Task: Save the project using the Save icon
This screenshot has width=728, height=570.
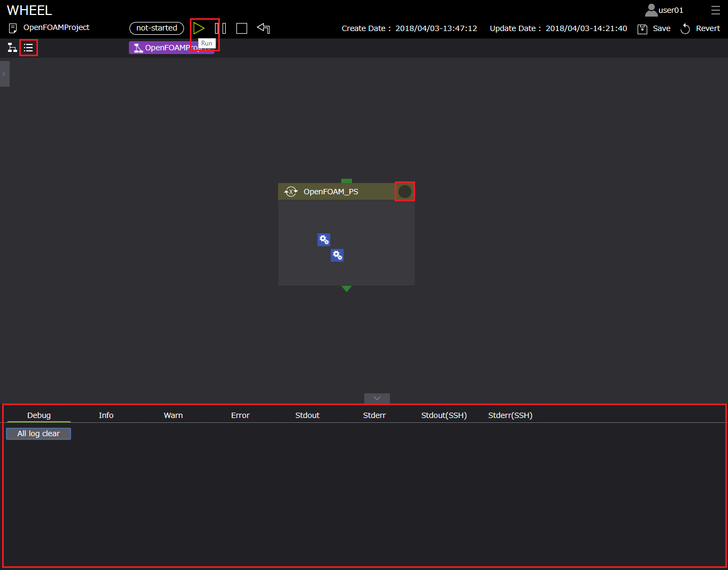Action: coord(642,29)
